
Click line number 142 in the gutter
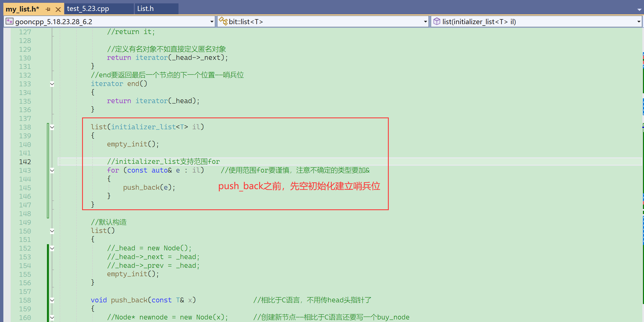point(25,162)
